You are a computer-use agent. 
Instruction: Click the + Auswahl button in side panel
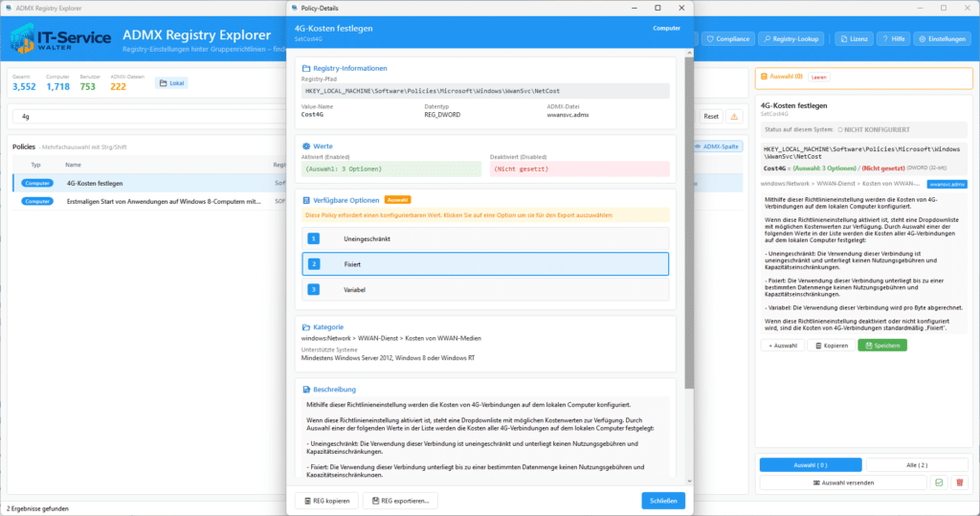(x=783, y=346)
